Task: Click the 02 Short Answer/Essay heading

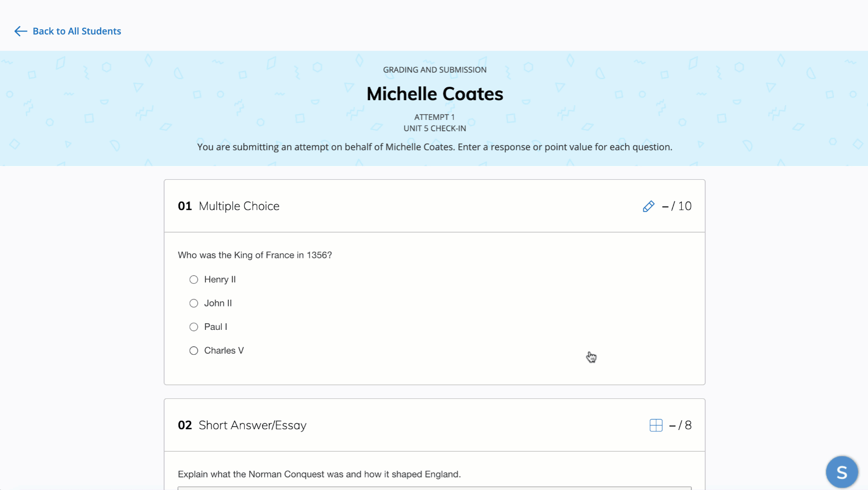Action: [x=242, y=425]
